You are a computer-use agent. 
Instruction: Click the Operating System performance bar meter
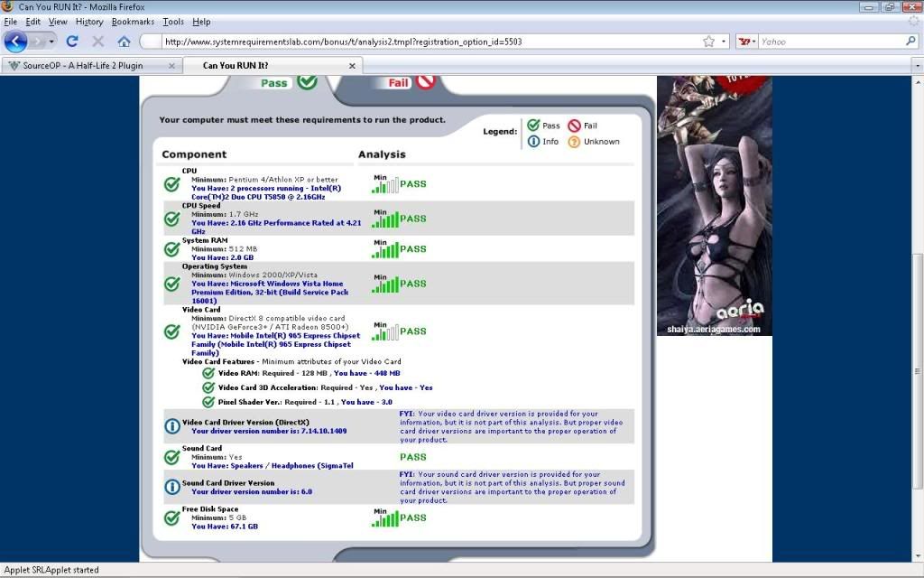point(385,284)
